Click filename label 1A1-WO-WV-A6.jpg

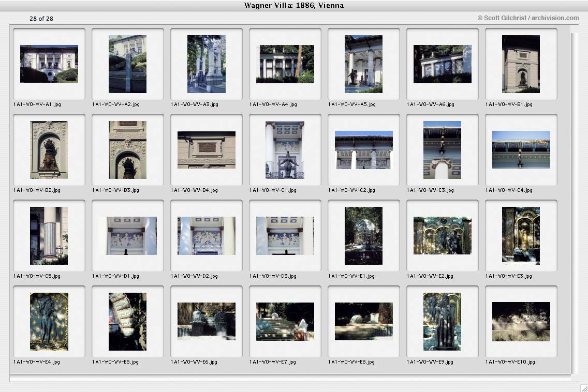(x=431, y=104)
